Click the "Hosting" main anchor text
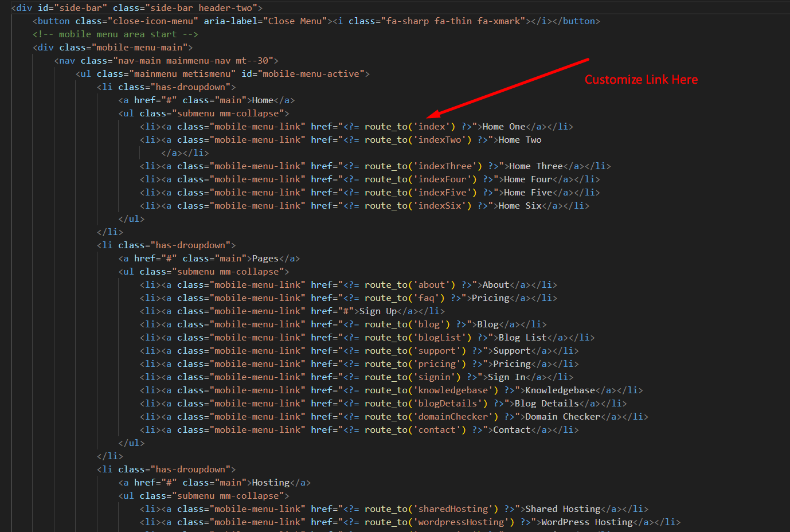The image size is (790, 532). tap(271, 483)
